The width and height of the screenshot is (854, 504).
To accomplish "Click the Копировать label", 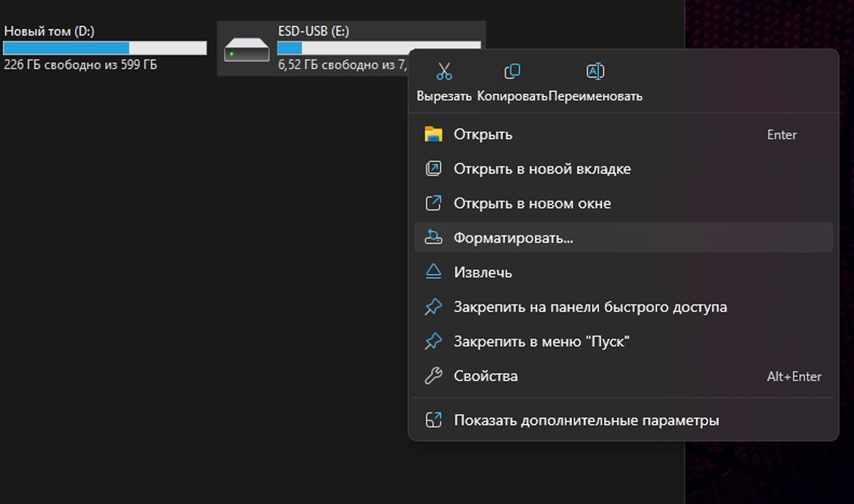I will coord(512,96).
